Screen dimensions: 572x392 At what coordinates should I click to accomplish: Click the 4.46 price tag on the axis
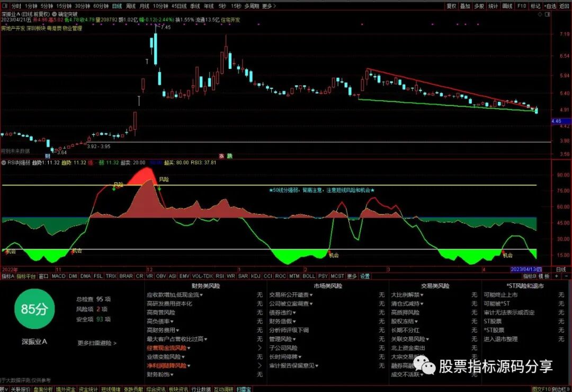coord(561,121)
